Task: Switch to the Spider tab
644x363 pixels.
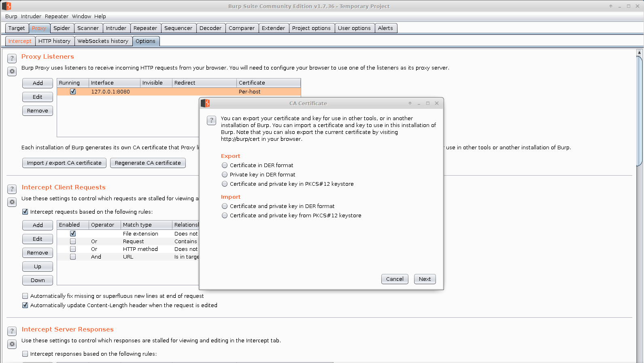Action: tap(62, 28)
